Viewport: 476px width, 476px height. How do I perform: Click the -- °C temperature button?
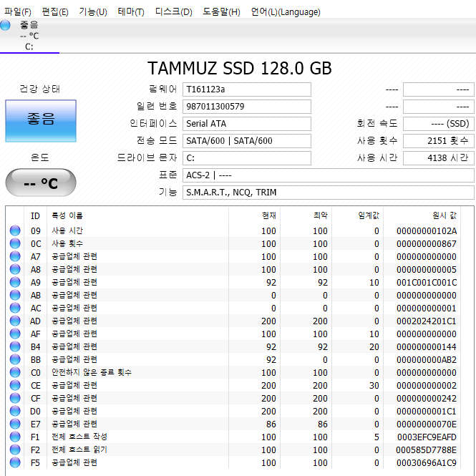41,183
